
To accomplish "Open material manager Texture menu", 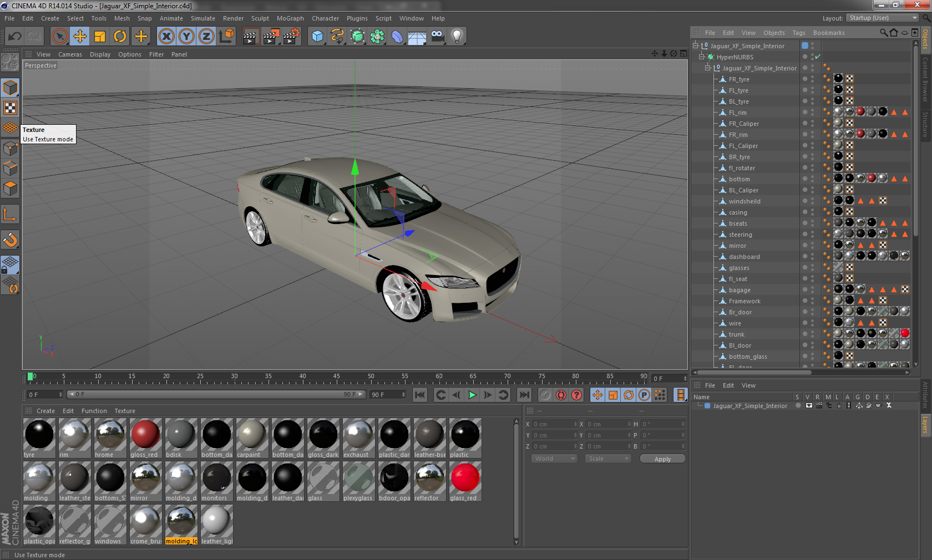I will [x=125, y=411].
